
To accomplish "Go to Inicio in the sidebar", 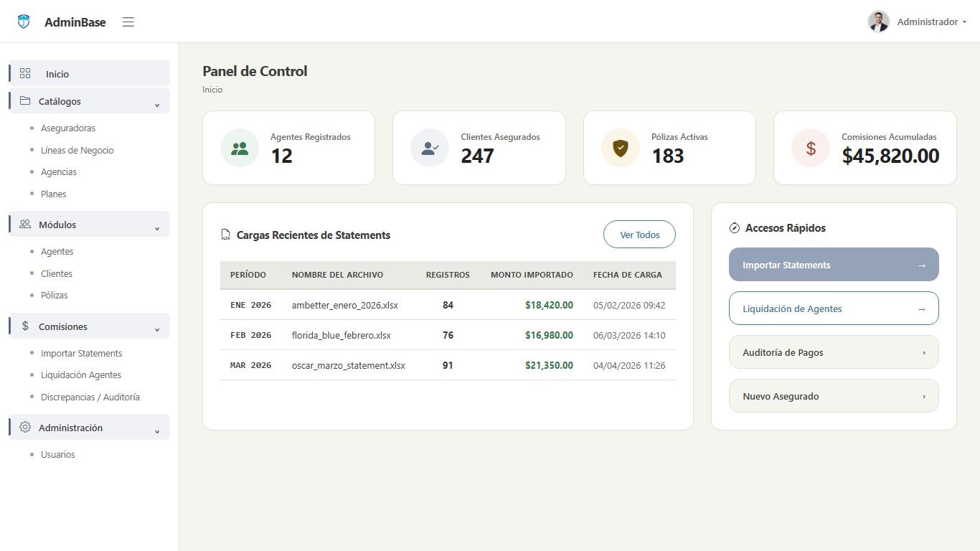I will [90, 73].
